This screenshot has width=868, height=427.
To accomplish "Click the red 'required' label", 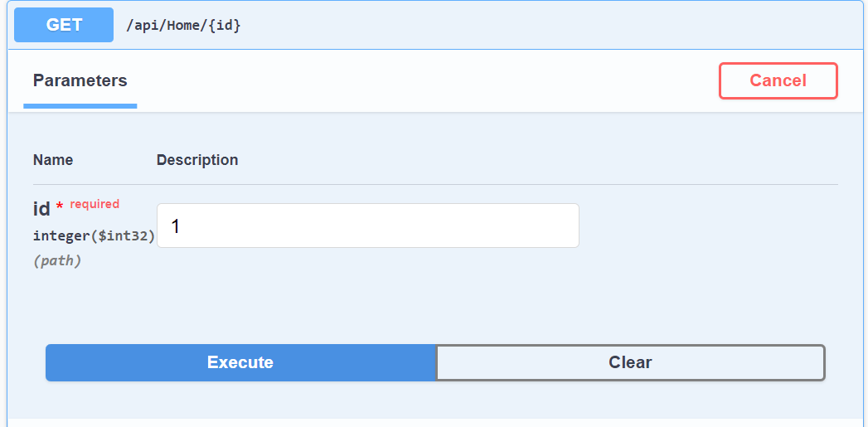I will (x=95, y=204).
